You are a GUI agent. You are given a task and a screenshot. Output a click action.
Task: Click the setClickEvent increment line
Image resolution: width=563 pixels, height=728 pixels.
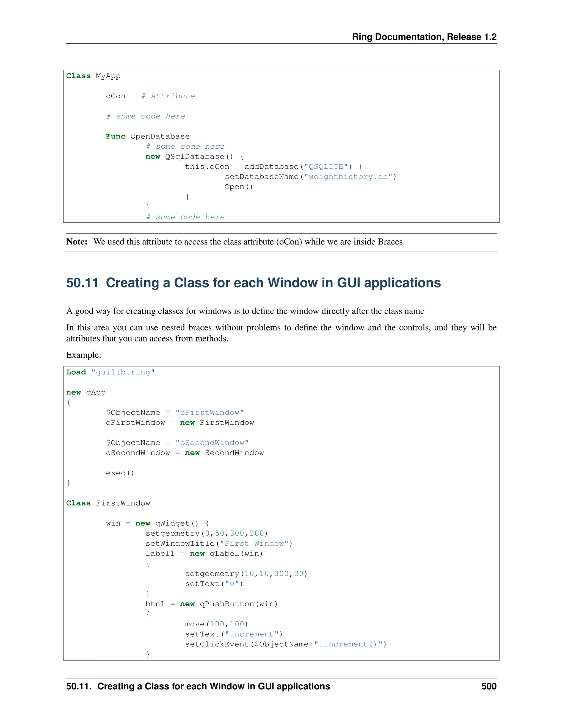pos(286,644)
